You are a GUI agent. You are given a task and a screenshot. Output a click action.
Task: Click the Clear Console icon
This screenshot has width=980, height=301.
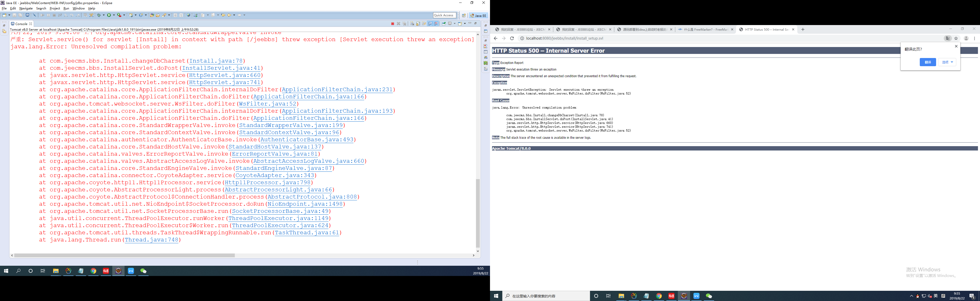[x=412, y=24]
